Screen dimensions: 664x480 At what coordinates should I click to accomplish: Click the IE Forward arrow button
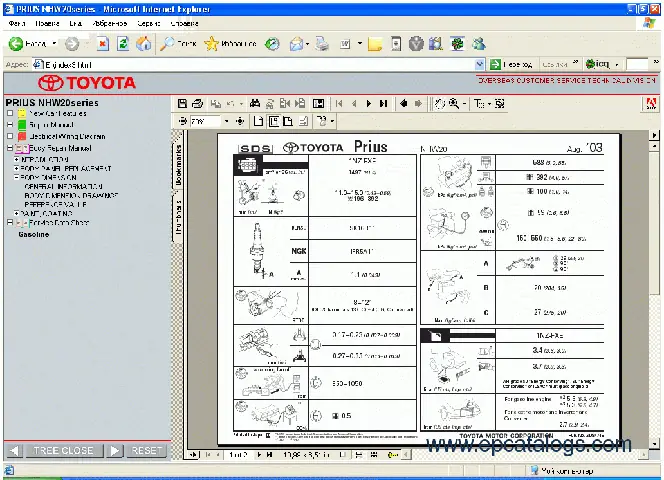(72, 44)
